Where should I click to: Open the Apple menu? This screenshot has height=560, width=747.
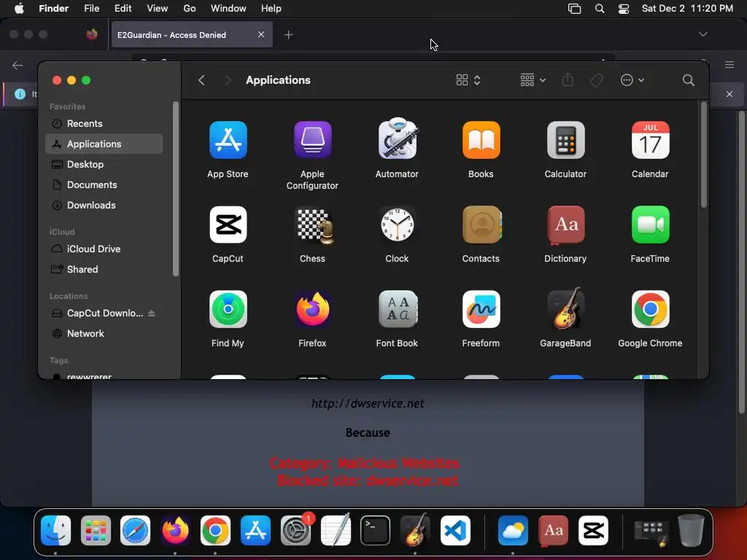pyautogui.click(x=19, y=9)
